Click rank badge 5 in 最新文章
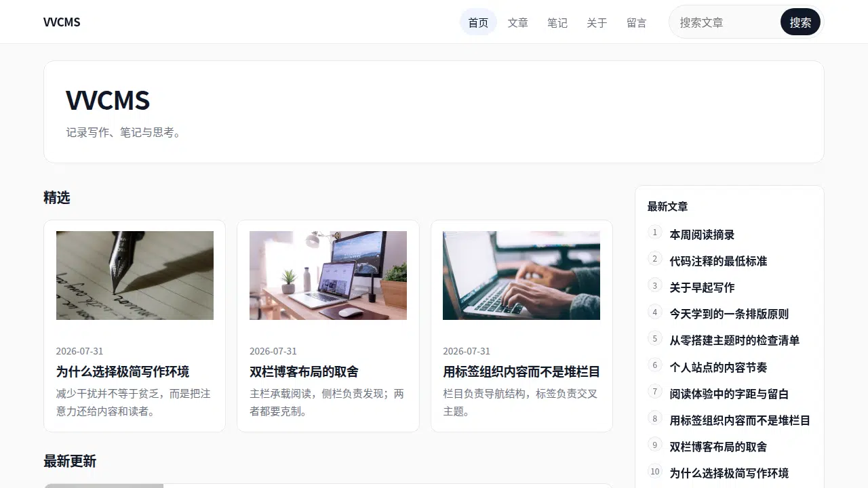Viewport: 868px width, 488px height. click(x=654, y=338)
